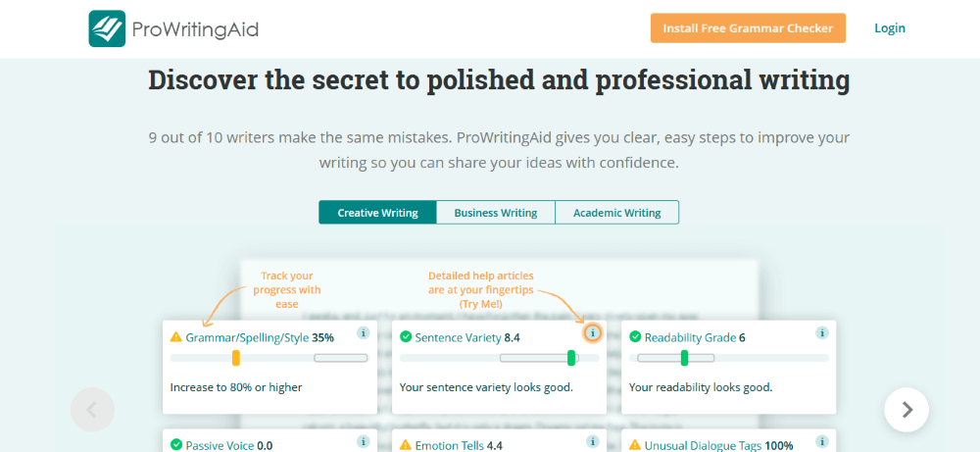
Task: Open the Login link
Action: tap(890, 28)
